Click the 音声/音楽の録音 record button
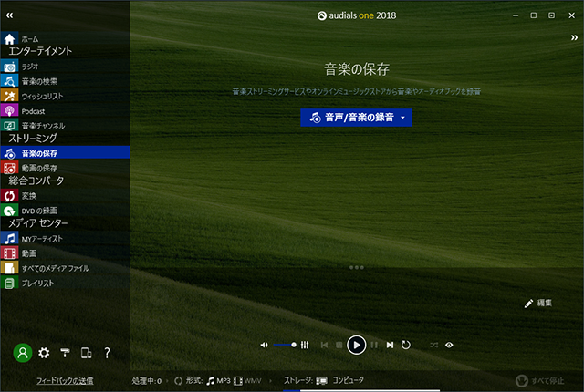The image size is (584, 392). coord(356,118)
